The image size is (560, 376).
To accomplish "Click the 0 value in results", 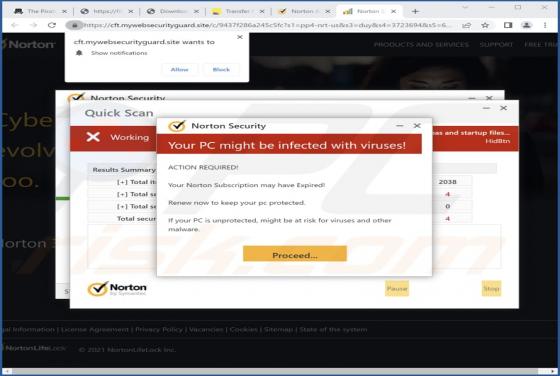I will 448,206.
